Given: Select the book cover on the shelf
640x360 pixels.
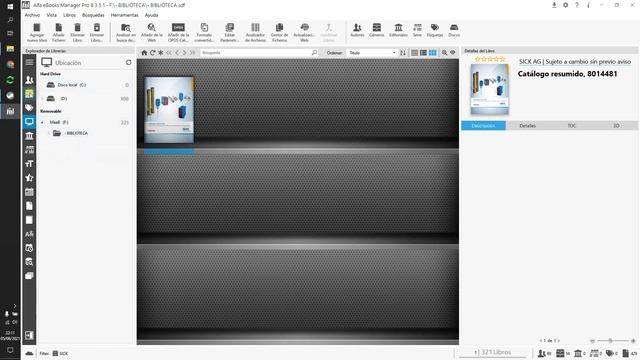Looking at the screenshot, I should click(169, 109).
